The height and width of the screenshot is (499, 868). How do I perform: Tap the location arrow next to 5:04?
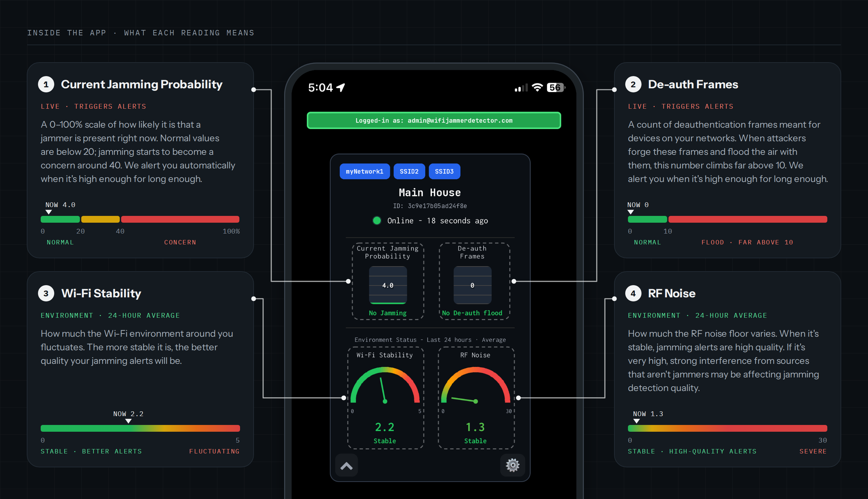[x=341, y=88]
